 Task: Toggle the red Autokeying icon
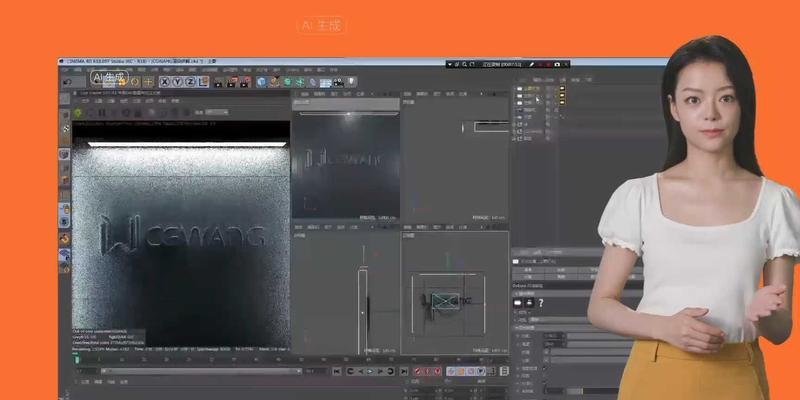coord(427,371)
